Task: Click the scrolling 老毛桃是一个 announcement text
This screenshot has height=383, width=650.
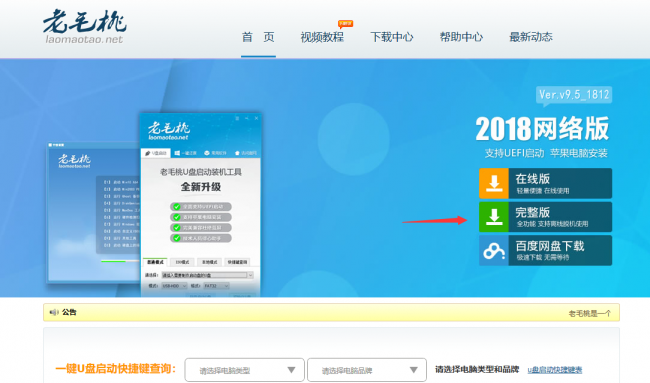Action: coord(589,313)
